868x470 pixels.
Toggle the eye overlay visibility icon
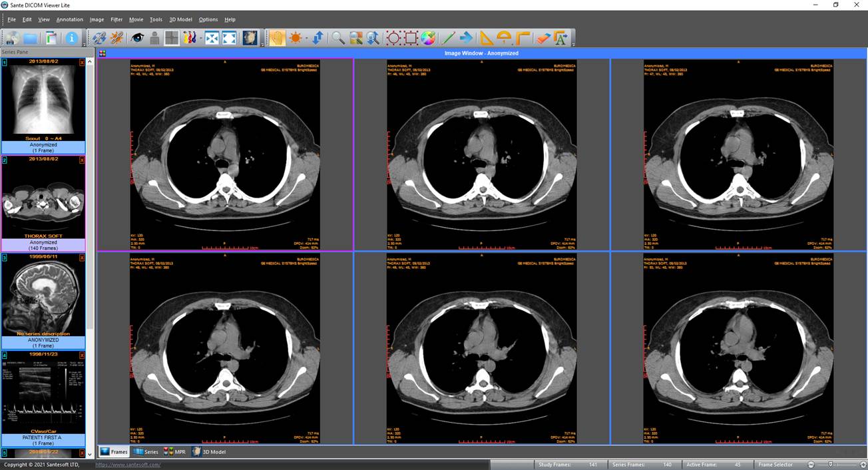pos(137,38)
